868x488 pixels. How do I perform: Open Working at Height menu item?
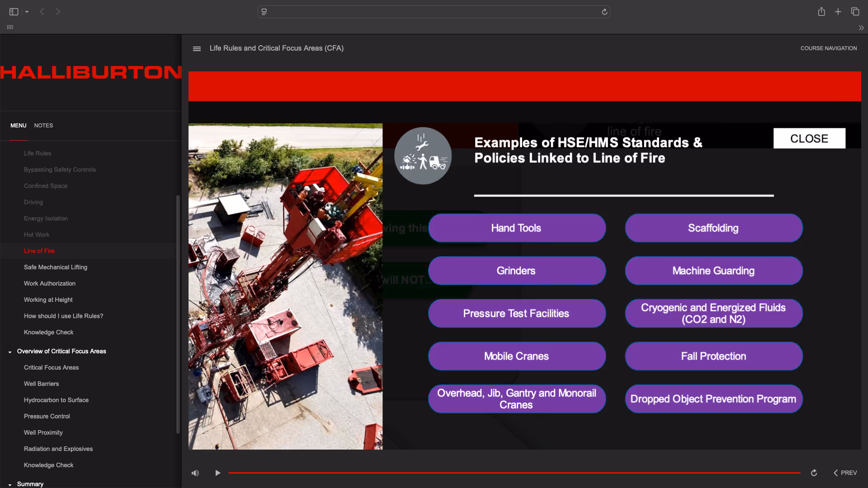tap(48, 300)
